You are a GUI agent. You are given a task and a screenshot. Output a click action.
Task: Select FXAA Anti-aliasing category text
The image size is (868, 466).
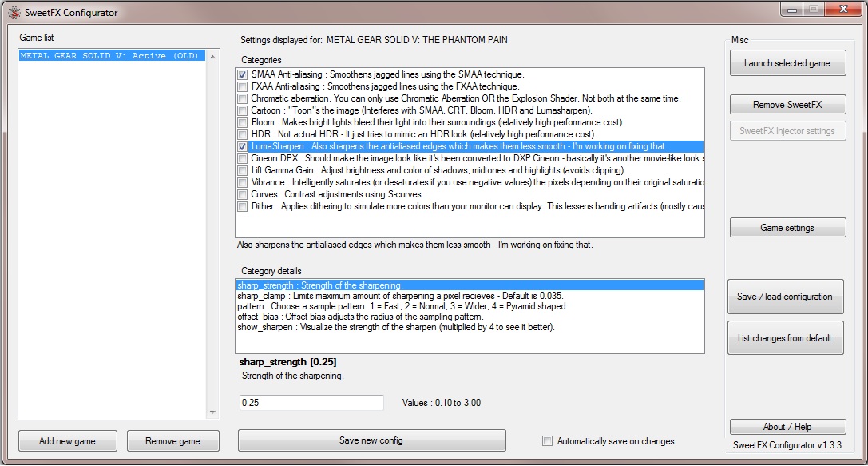(x=385, y=86)
